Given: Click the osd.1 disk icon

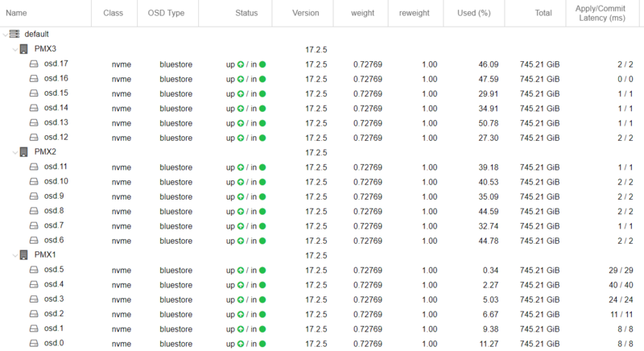Looking at the screenshot, I should (x=34, y=328).
